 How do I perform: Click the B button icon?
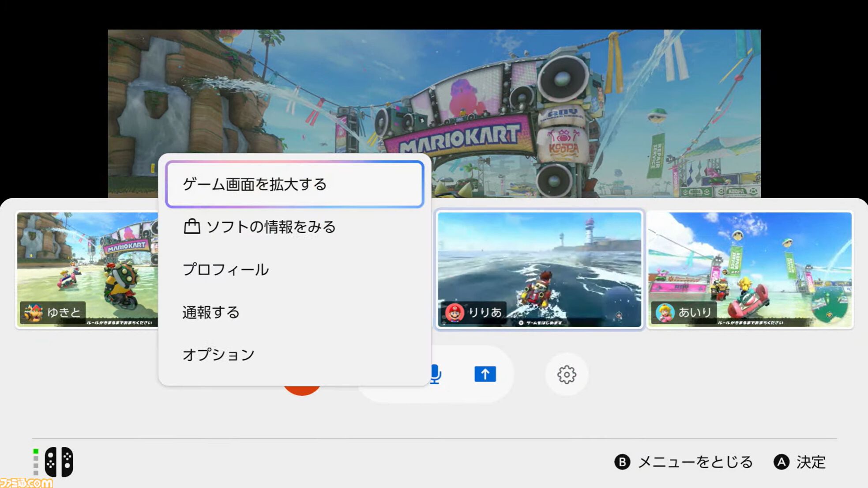622,462
